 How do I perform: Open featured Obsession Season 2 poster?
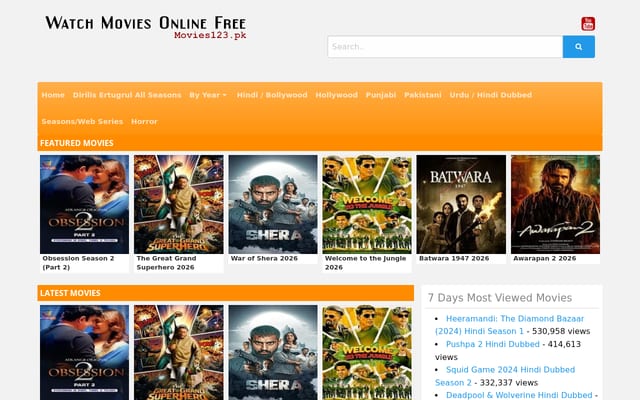(84, 204)
